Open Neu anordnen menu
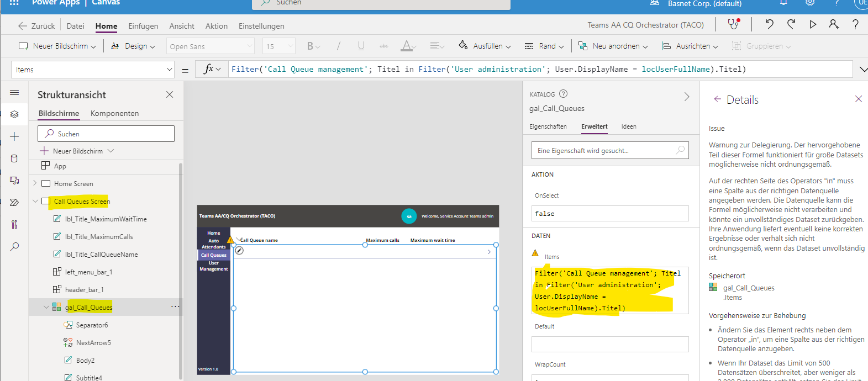The width and height of the screenshot is (868, 381). (613, 46)
